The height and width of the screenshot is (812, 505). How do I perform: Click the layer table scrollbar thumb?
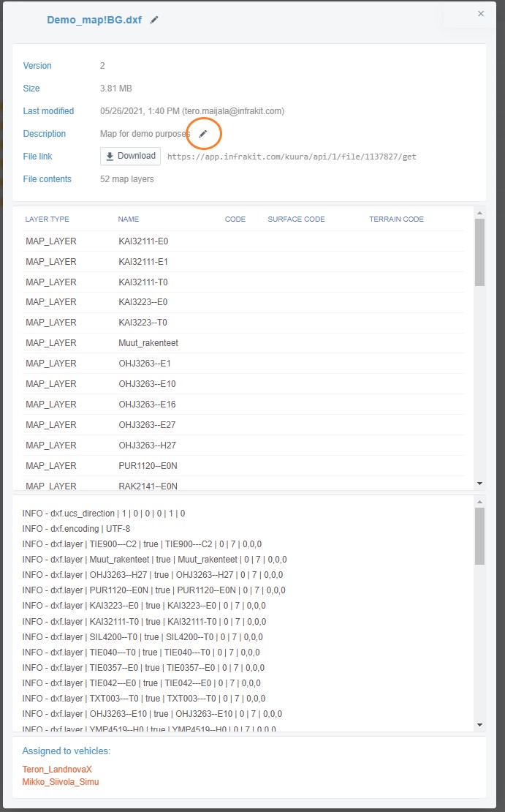479,252
